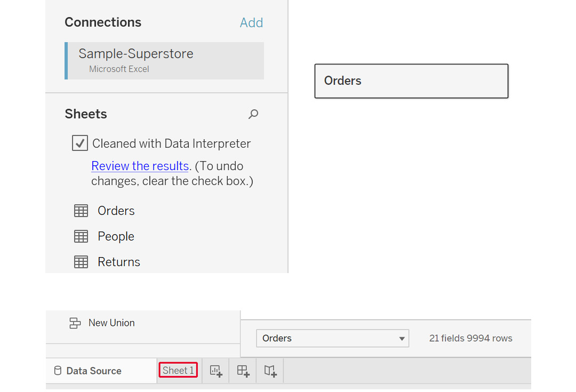Viewport: 576px width, 392px height.
Task: Switch to the Sheet 1 tab
Action: pos(178,370)
